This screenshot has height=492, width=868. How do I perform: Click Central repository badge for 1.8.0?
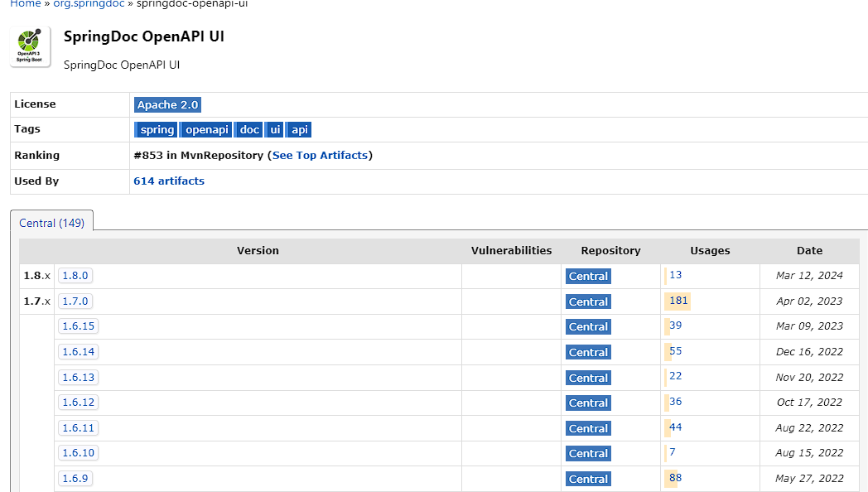coord(588,276)
